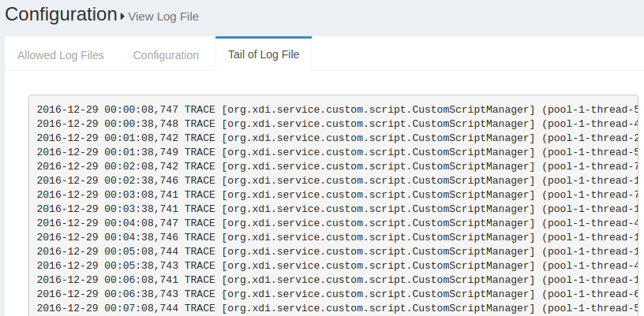This screenshot has height=316, width=644.
Task: Select the Tail of Log File tab
Action: coord(264,55)
